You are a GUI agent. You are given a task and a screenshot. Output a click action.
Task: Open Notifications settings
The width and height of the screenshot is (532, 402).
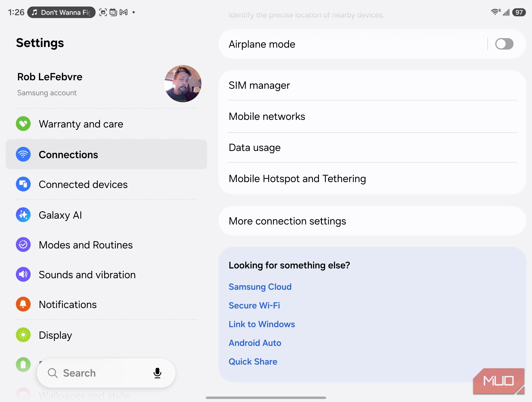click(x=106, y=304)
